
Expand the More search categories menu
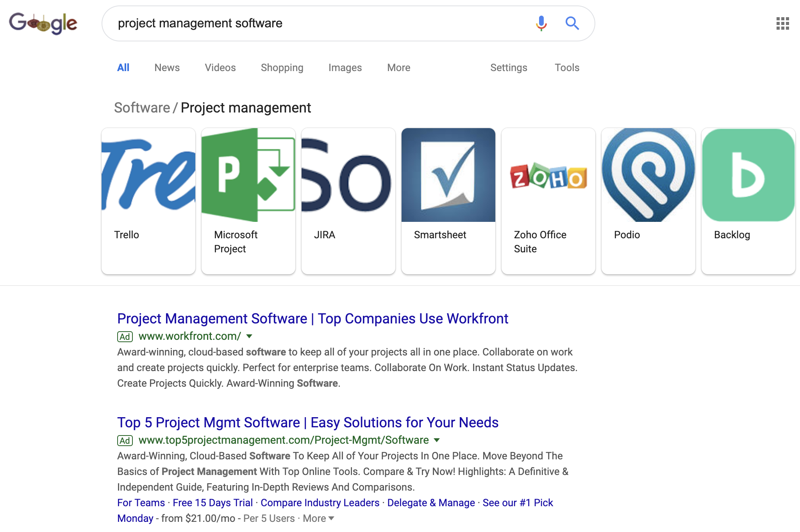click(399, 68)
